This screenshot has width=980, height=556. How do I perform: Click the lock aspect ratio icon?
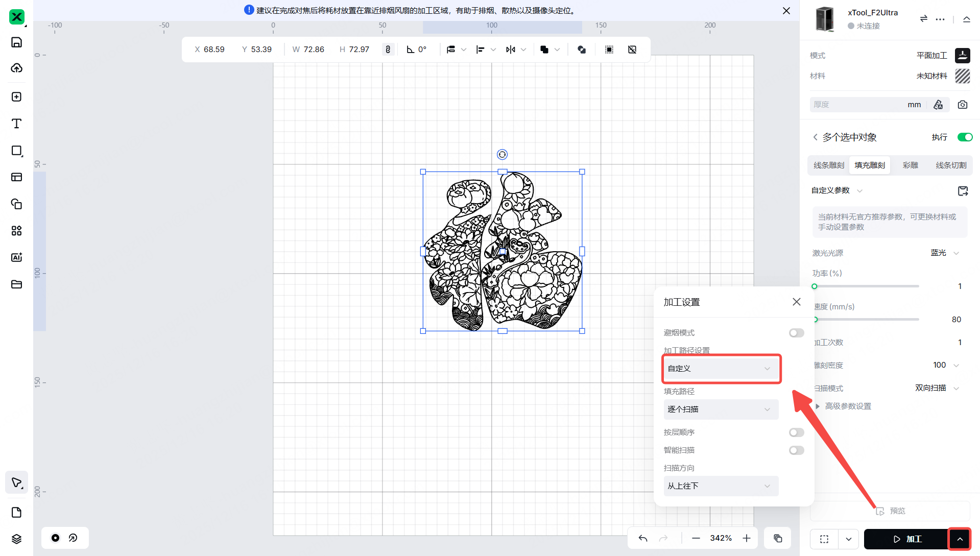388,50
